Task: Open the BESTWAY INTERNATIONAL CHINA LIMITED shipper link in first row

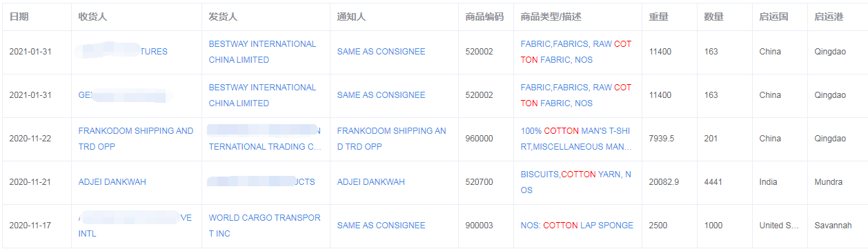Action: (x=262, y=52)
